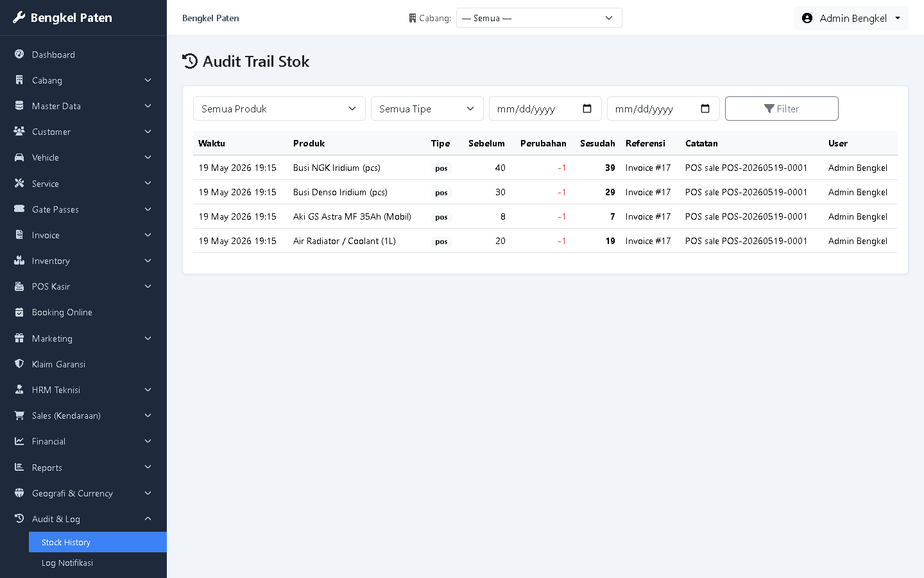The height and width of the screenshot is (578, 924).
Task: Click the pos badge in Busi Denso row
Action: [x=441, y=193]
